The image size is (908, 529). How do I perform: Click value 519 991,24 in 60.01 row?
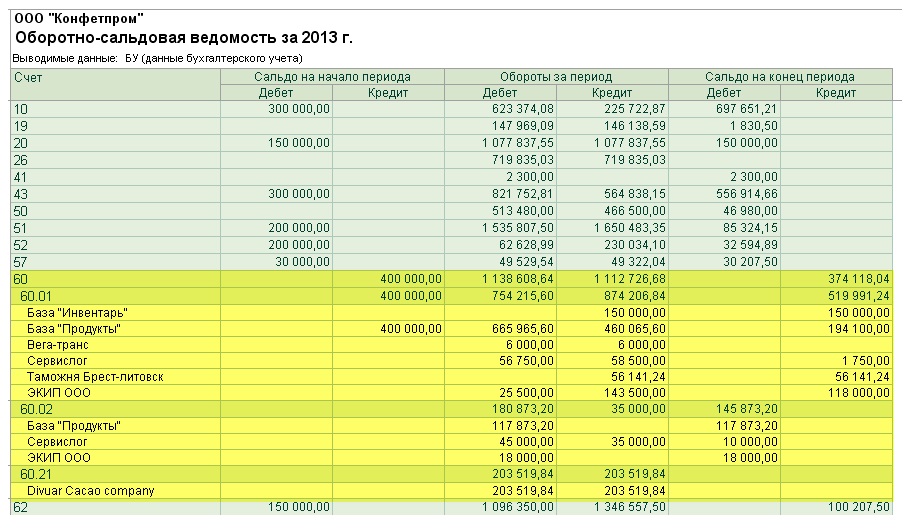pos(858,296)
